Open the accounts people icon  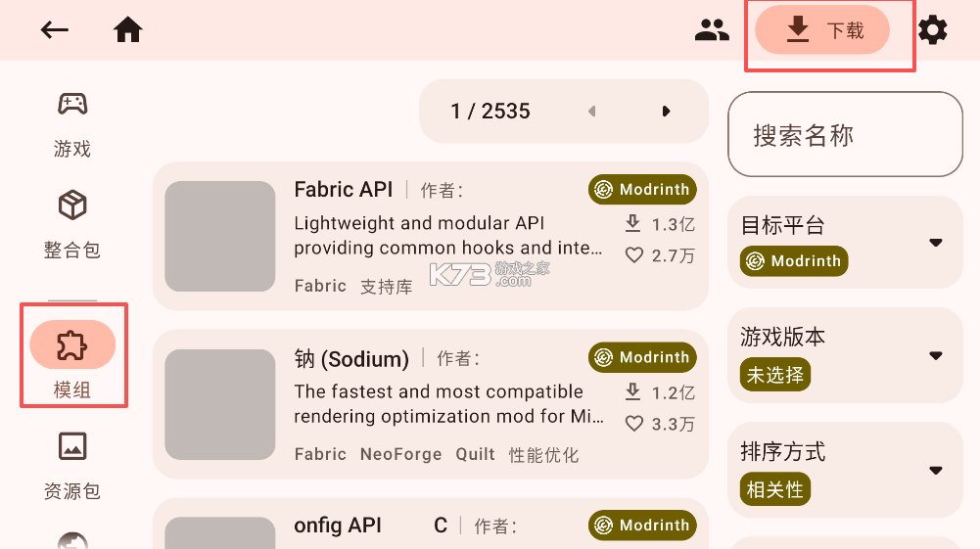pos(712,30)
